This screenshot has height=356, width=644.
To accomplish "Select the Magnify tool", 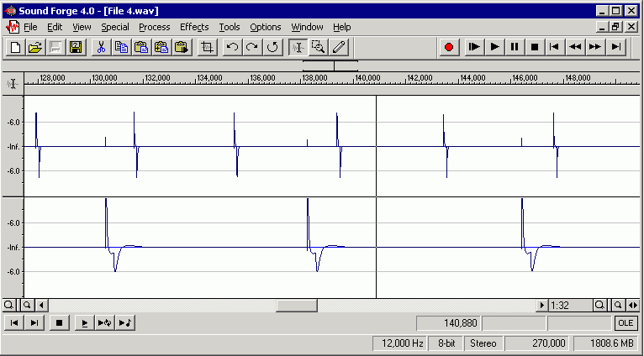I will [x=319, y=47].
